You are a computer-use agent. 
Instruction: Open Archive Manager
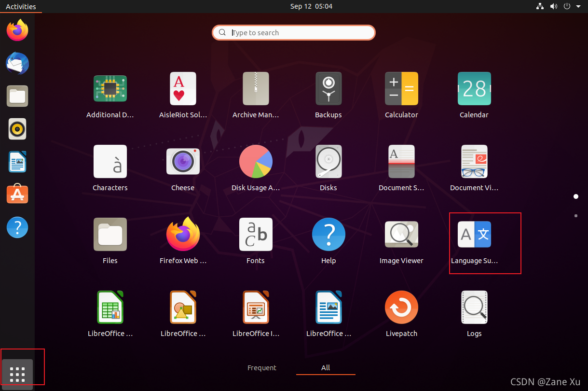[256, 89]
